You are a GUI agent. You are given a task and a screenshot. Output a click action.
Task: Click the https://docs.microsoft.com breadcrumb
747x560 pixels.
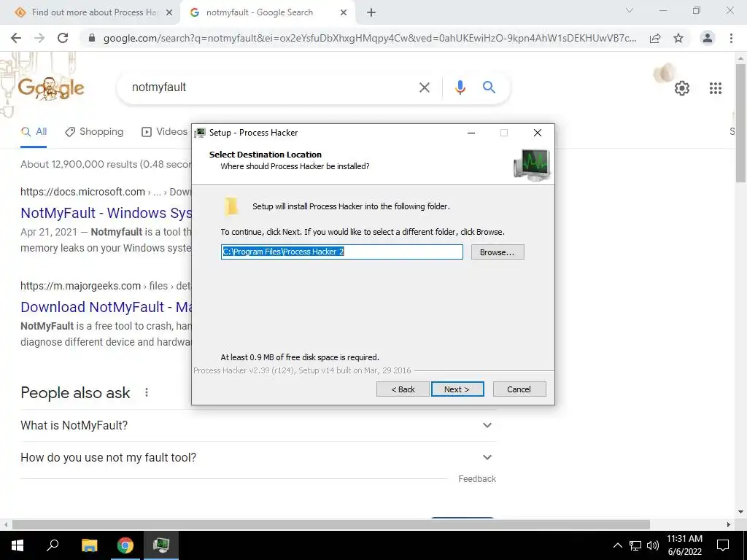click(x=82, y=192)
